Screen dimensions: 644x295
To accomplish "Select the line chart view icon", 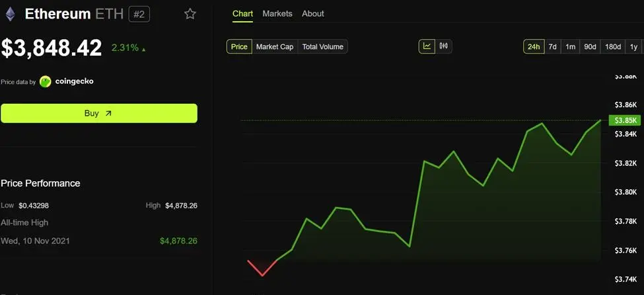I will pyautogui.click(x=427, y=46).
